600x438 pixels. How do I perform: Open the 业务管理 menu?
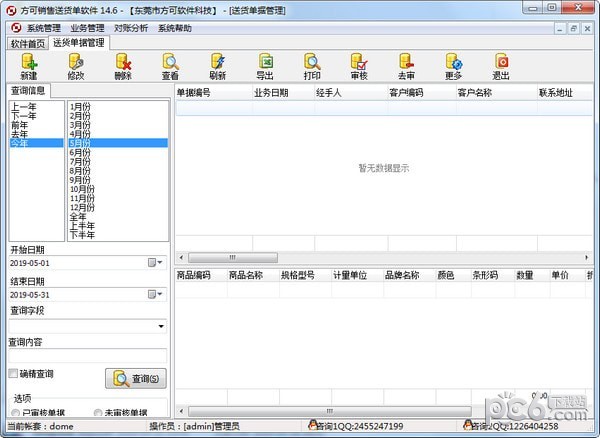(x=87, y=28)
